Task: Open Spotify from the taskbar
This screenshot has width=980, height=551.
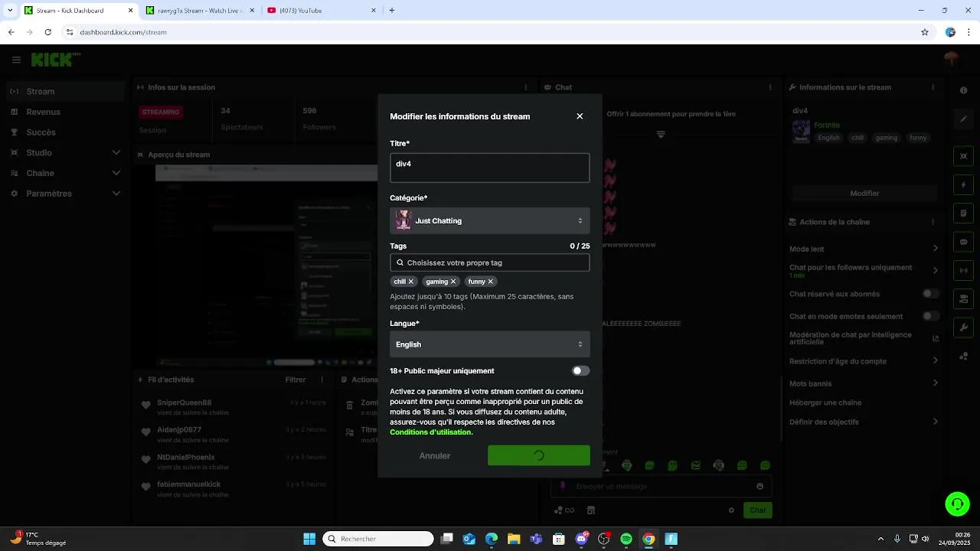Action: (x=626, y=539)
